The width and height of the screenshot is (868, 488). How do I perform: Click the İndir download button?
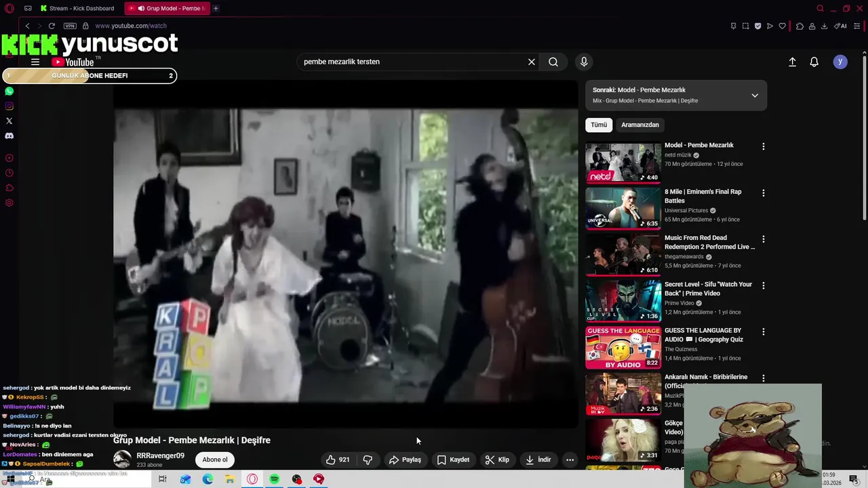pos(538,460)
